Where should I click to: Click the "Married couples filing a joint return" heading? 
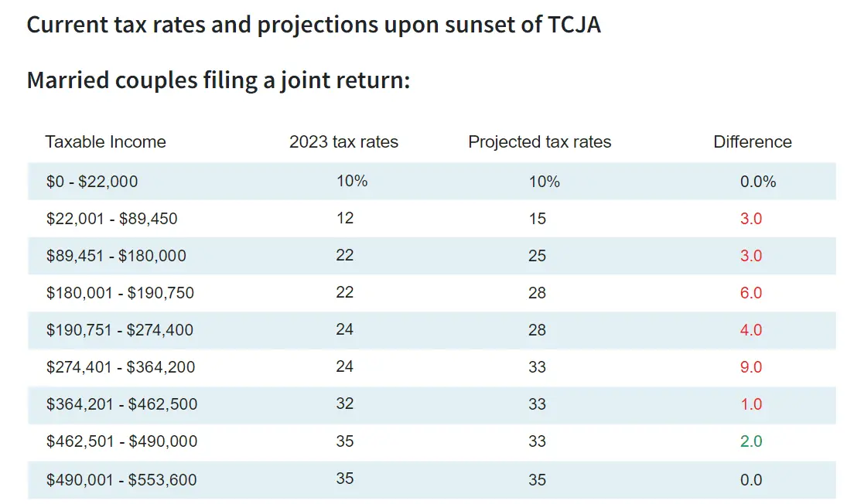(x=218, y=80)
